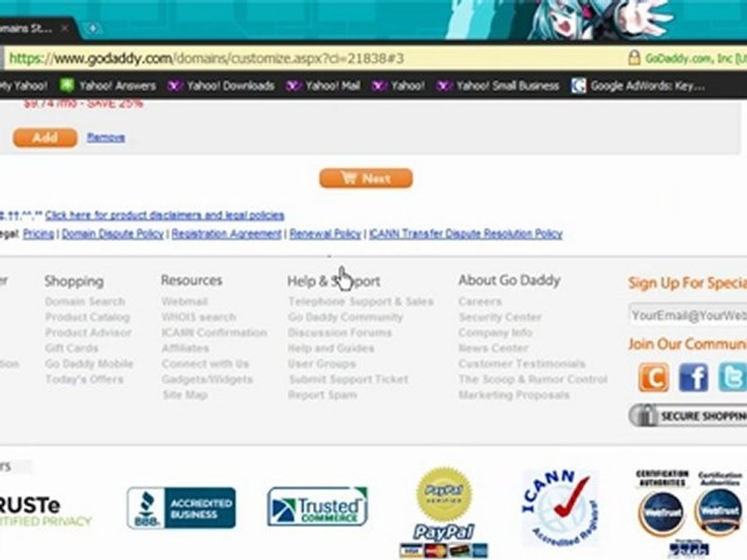Open the BBB Accredited Business badge

pos(181,508)
